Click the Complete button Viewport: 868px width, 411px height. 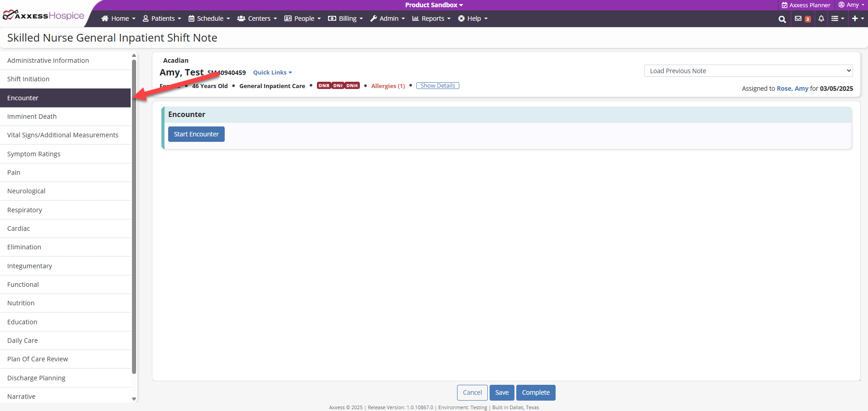[x=536, y=392]
